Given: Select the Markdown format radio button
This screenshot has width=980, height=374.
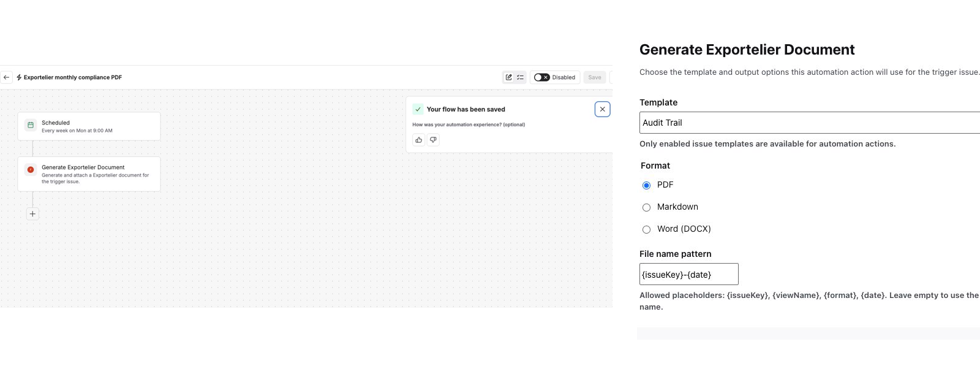Looking at the screenshot, I should (646, 207).
